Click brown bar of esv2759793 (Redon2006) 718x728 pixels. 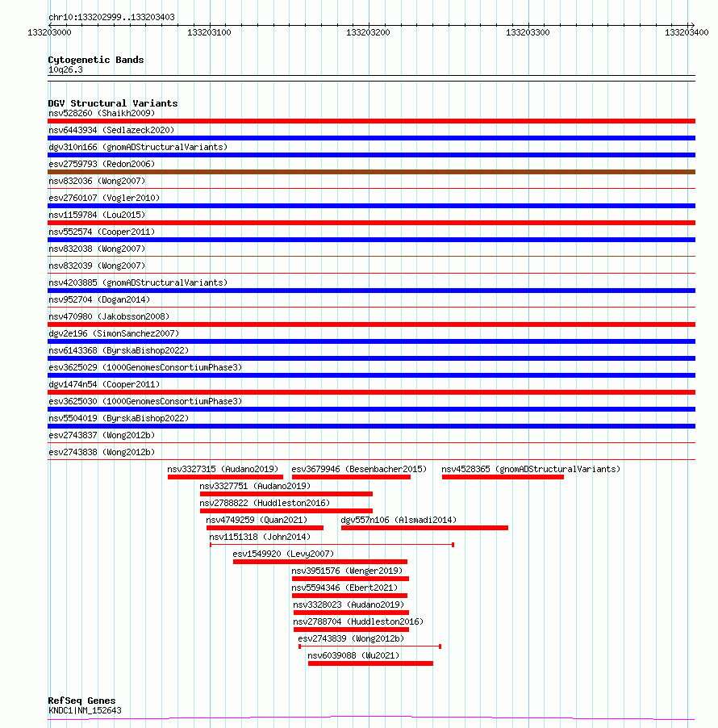tap(371, 172)
